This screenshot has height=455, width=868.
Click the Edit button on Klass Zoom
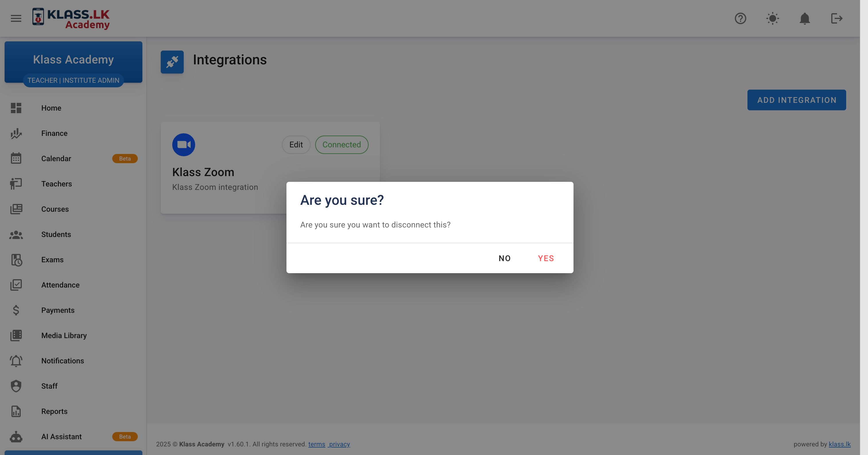click(296, 145)
